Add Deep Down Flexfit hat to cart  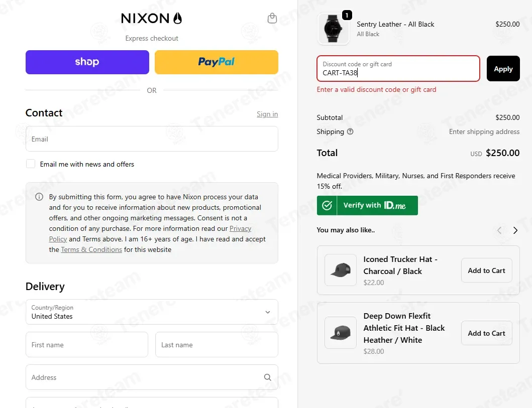[x=486, y=333]
